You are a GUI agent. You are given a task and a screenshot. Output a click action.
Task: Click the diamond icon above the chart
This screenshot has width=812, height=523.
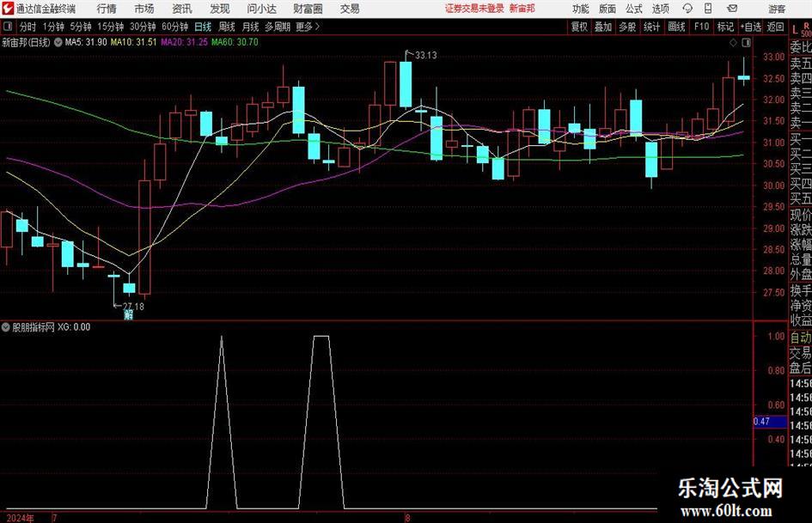733,42
